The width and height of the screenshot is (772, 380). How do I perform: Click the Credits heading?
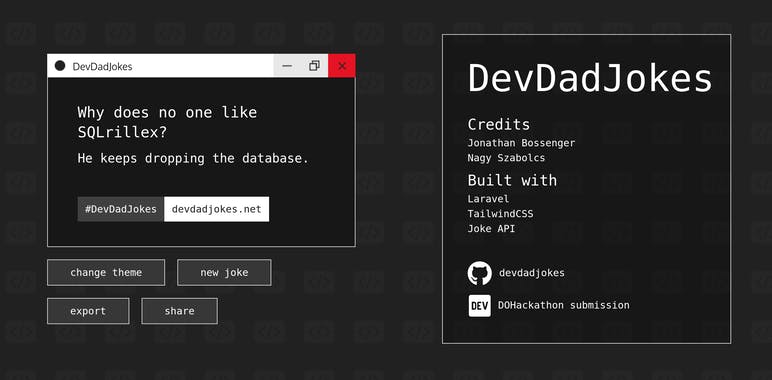[x=499, y=125]
